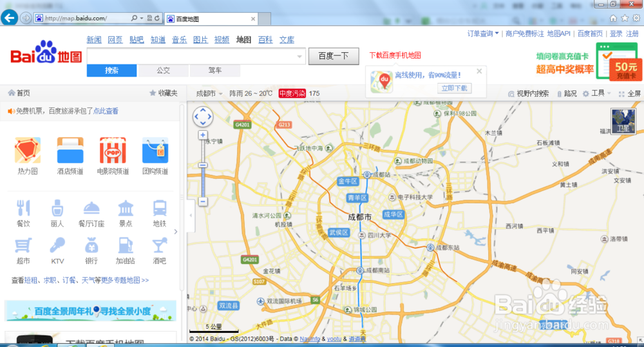Open 更多专题地图 link
The height and width of the screenshot is (347, 644).
tap(124, 280)
